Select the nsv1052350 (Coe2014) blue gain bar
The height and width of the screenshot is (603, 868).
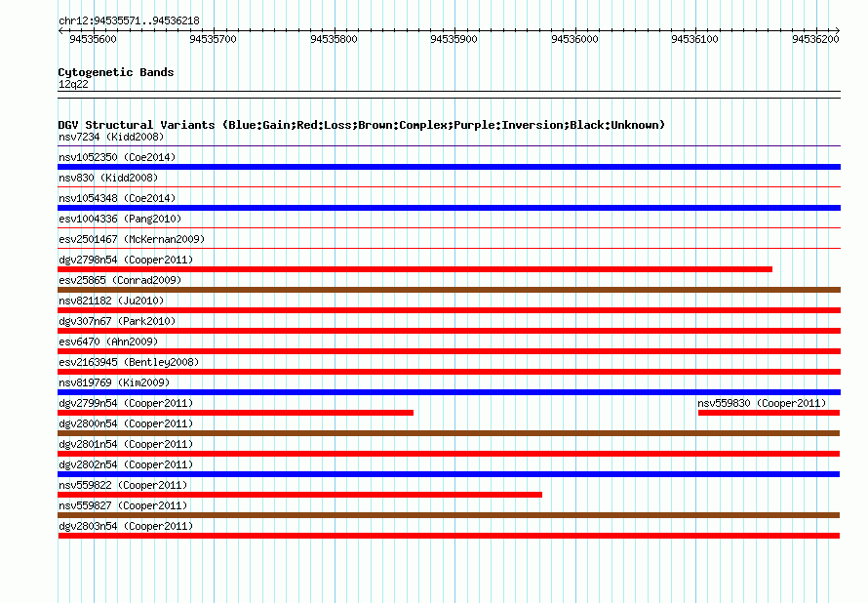coord(449,167)
